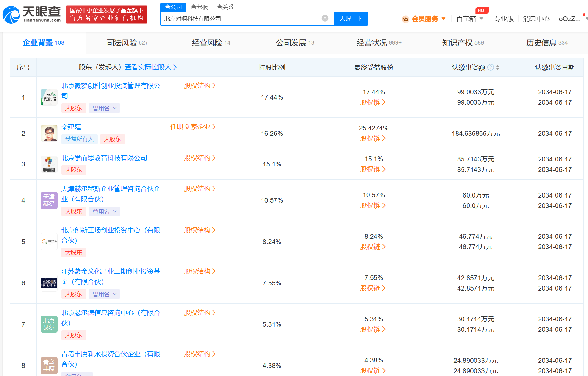Open 北京学而思教育科技有限公司 link

pos(104,158)
